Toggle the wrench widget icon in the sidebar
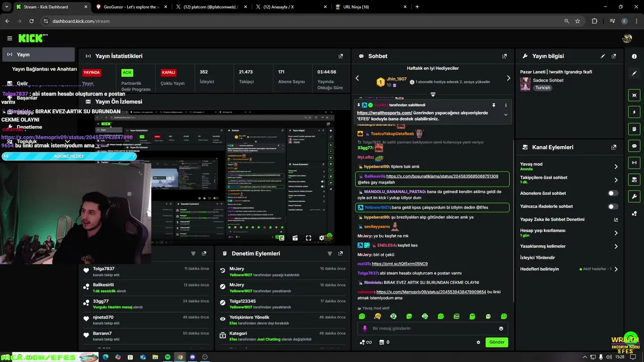 point(634,197)
